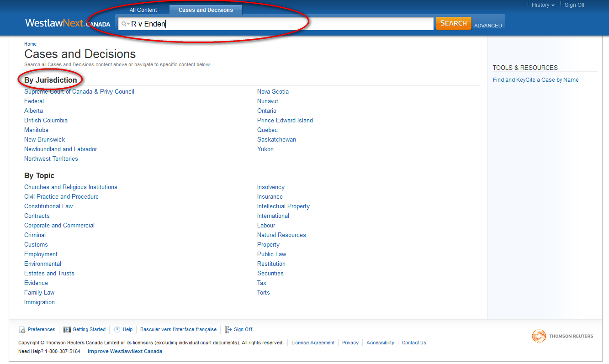View the Privacy policy link
609x364 pixels.
point(350,343)
